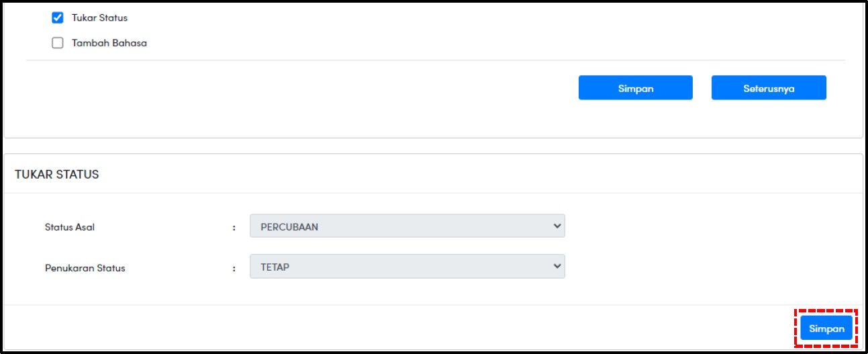Expand the chevron arrow on PERCUBAAN field

point(557,226)
